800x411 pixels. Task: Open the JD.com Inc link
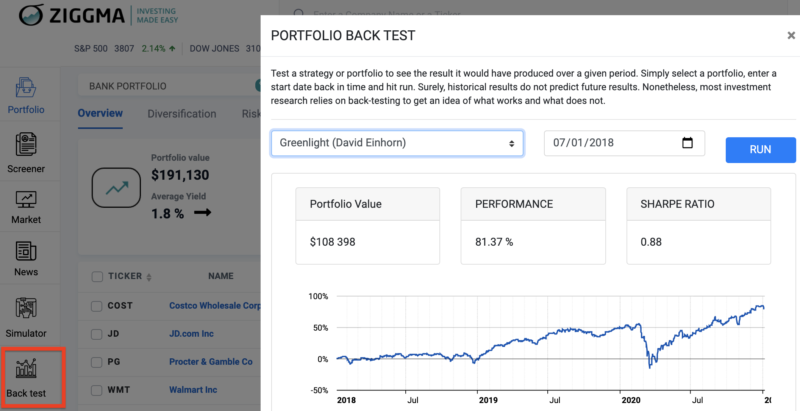coord(191,334)
